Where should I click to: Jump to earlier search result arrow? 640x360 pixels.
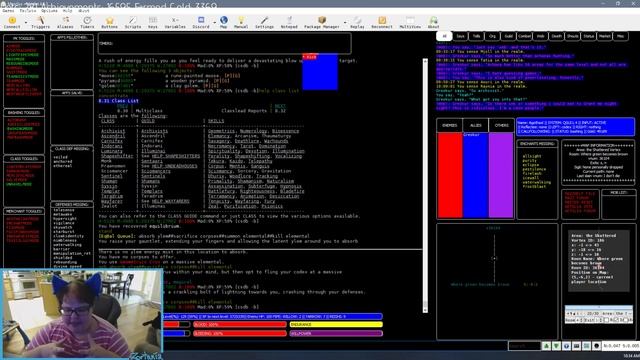[546, 346]
